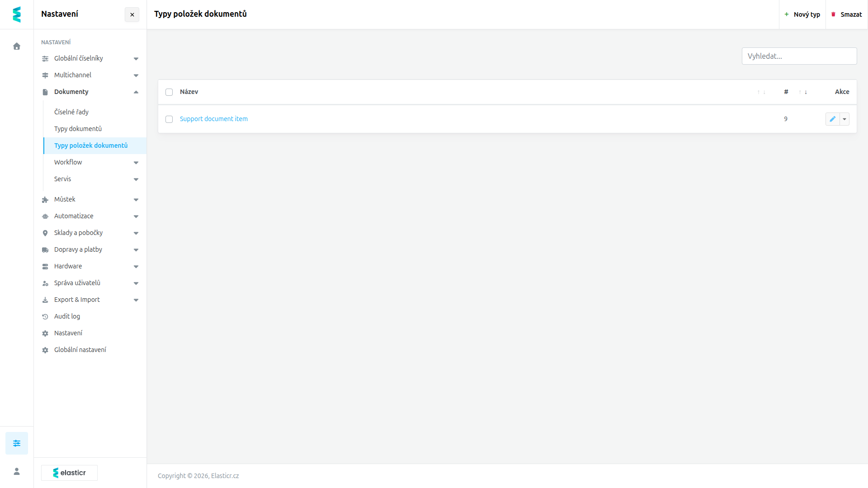Click the sort arrows for Název column
This screenshot has height=488, width=868.
pyautogui.click(x=761, y=92)
